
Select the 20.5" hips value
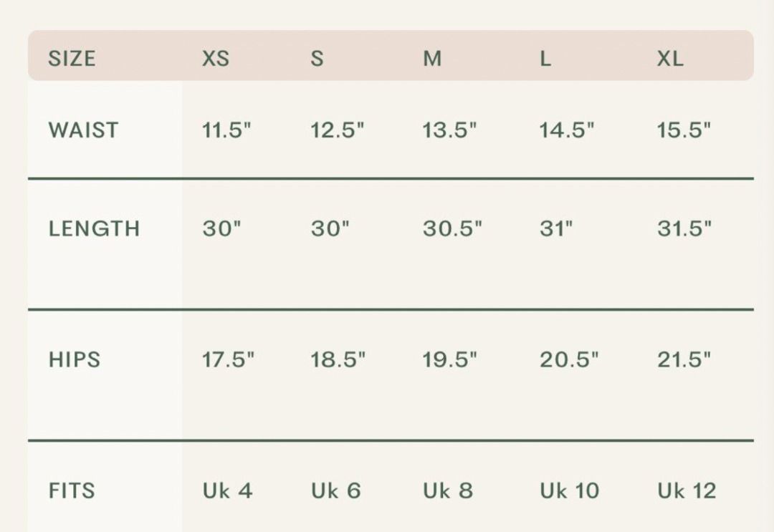click(569, 359)
